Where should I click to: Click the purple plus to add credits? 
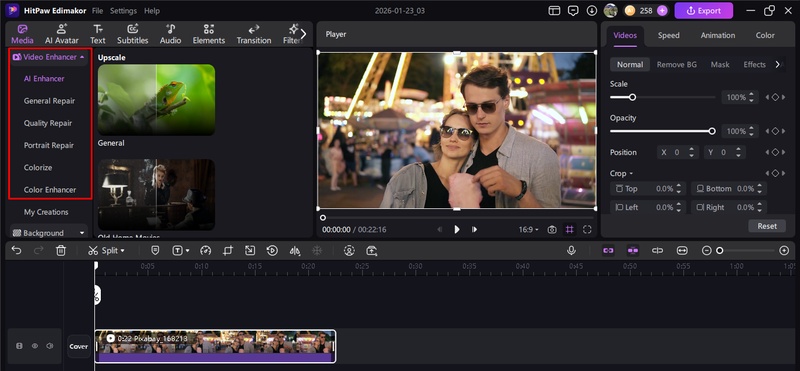pyautogui.click(x=662, y=10)
